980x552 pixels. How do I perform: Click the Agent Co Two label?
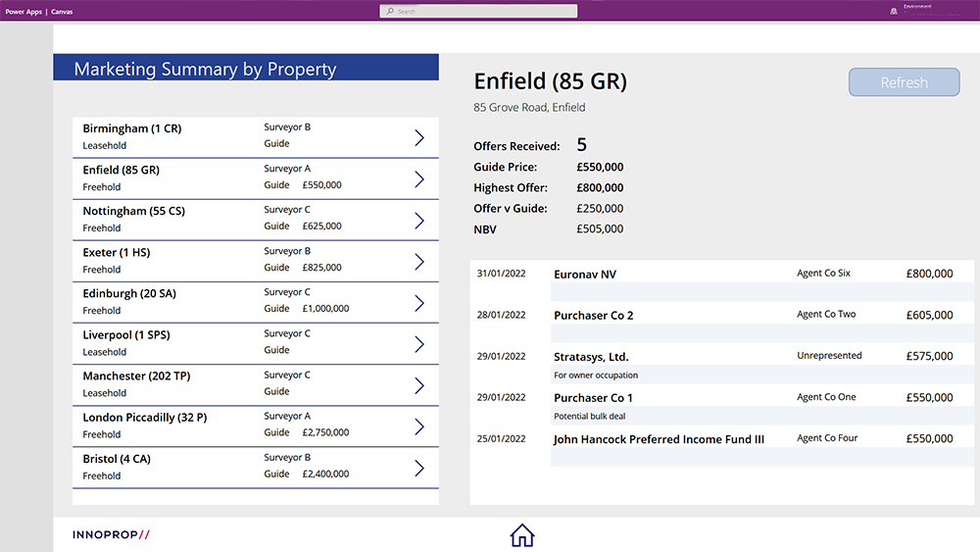pyautogui.click(x=826, y=314)
